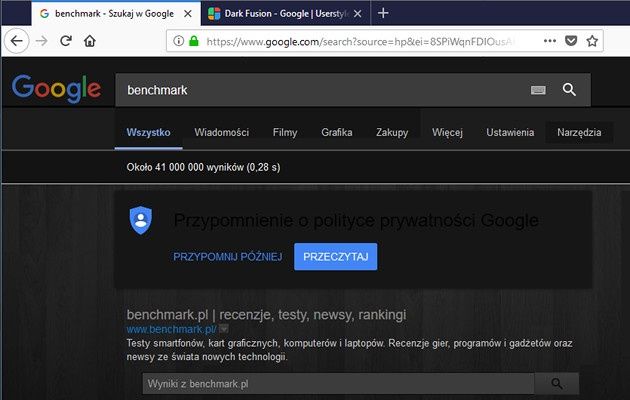630x400 pixels.
Task: Click 'Przypomnienie o polityce prywatności Google' heading
Action: [x=356, y=220]
